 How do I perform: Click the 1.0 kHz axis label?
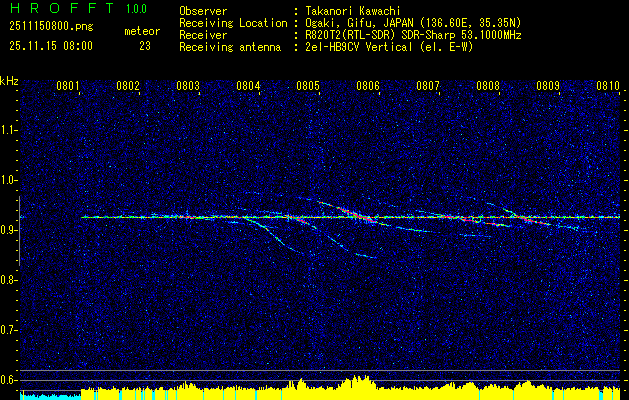(8, 180)
